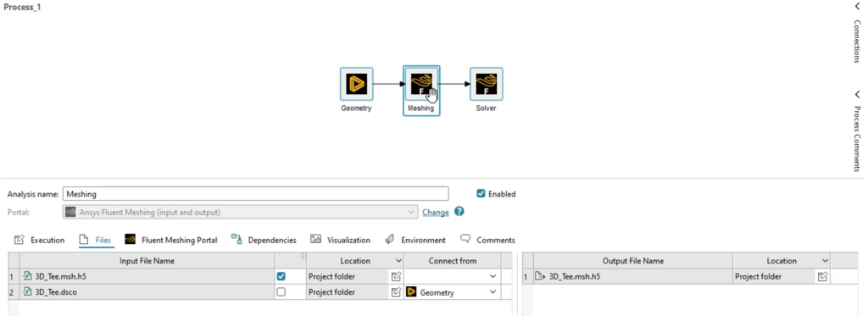Viewport: 868px width, 316px height.
Task: Select output file name 3D_Tee.msh.h5
Action: tap(575, 276)
